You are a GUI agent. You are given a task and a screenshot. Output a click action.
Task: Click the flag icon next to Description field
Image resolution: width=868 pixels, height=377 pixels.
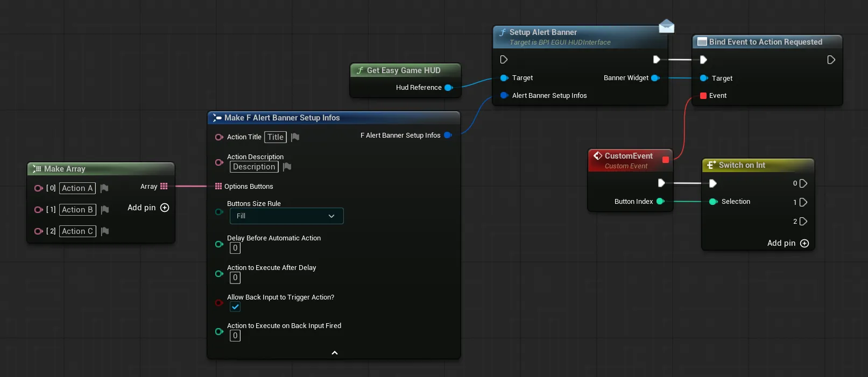[287, 167]
